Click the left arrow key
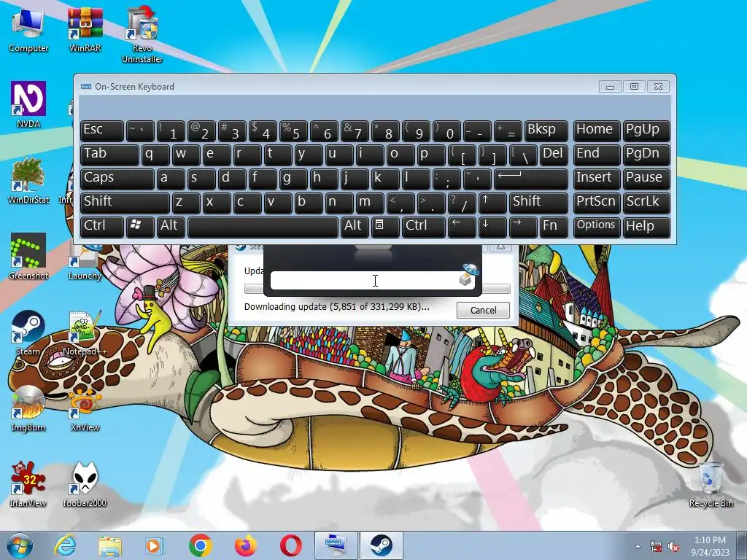This screenshot has width=747, height=560. pos(462,227)
